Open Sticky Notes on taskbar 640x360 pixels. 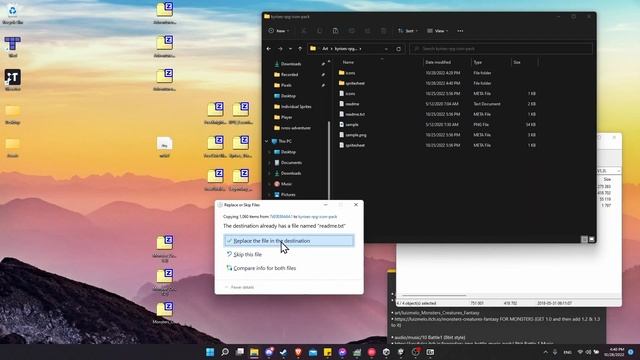tap(327, 352)
